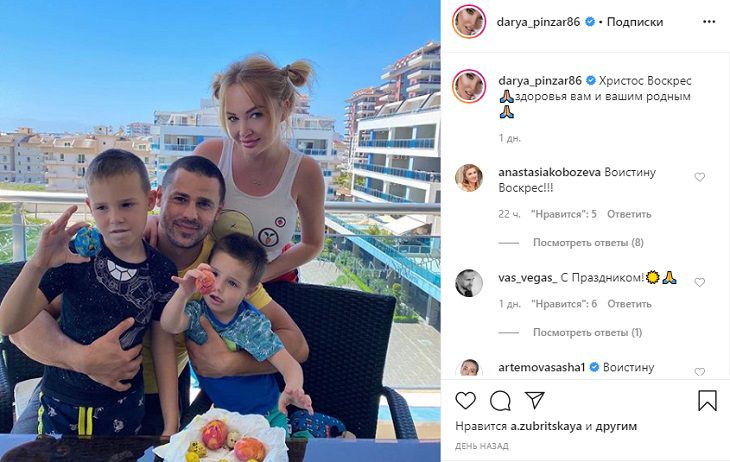Expand vas_vegas_ replies (1)
The height and width of the screenshot is (462, 730).
pos(587,333)
